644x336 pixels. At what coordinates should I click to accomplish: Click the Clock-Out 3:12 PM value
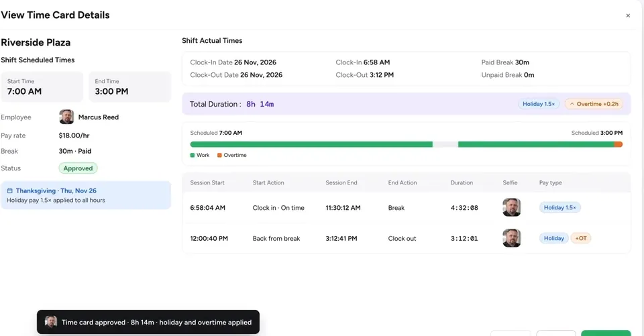382,75
